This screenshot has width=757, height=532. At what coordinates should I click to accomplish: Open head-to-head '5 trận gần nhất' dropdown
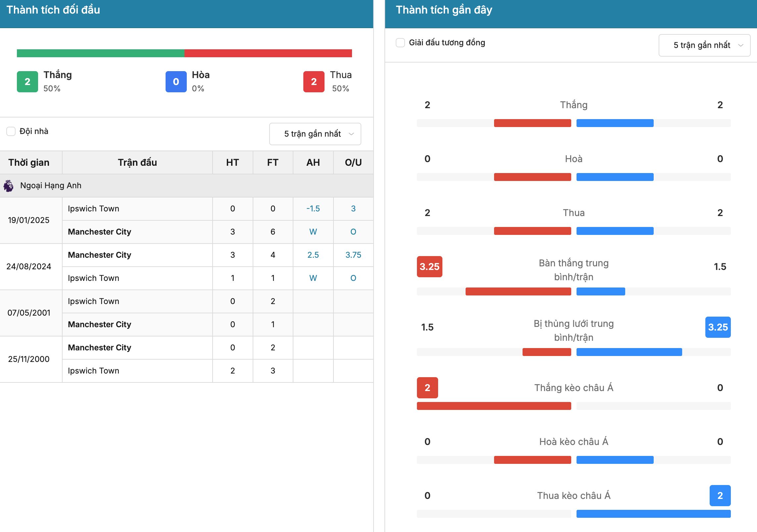pos(315,134)
